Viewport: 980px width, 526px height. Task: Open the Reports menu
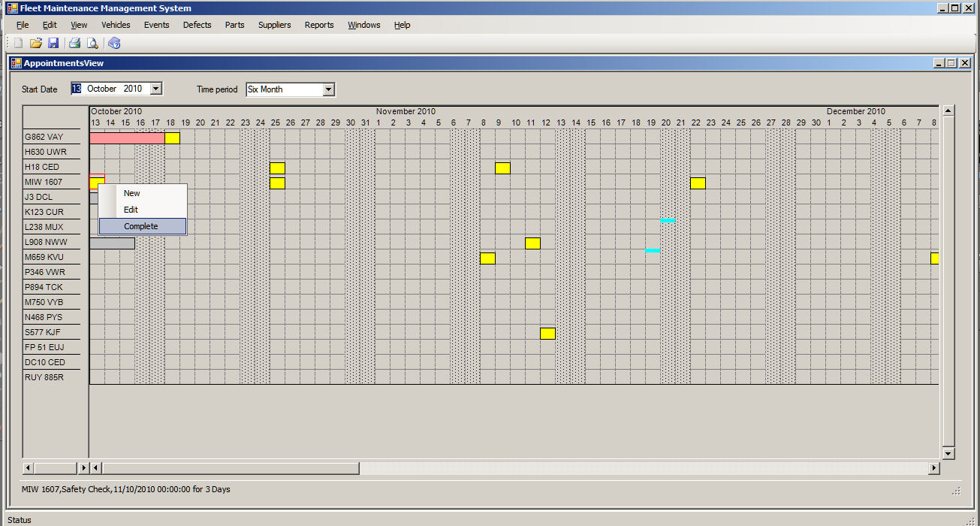click(x=318, y=25)
